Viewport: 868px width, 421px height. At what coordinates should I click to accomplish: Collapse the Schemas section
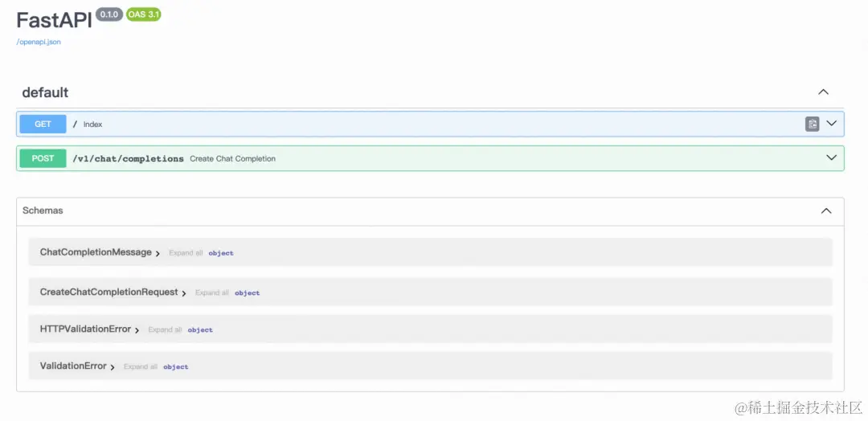[x=826, y=210]
